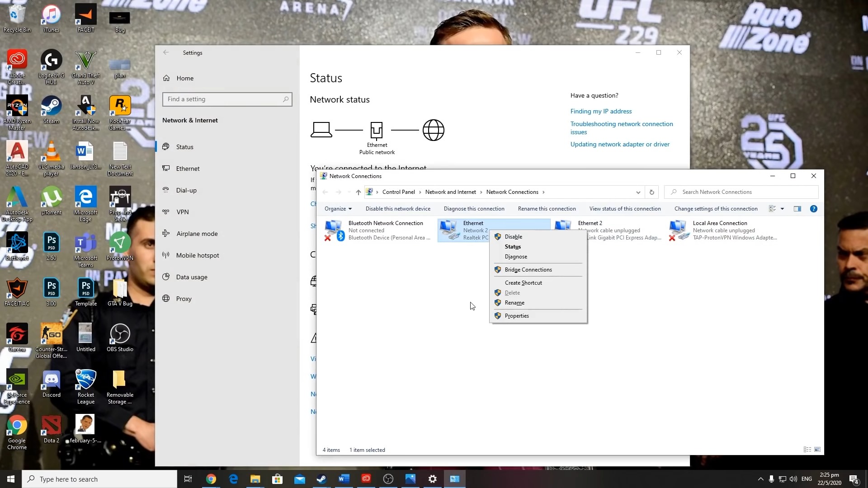Image resolution: width=868 pixels, height=488 pixels.
Task: Pick Diagnose in the context menu
Action: 516,257
